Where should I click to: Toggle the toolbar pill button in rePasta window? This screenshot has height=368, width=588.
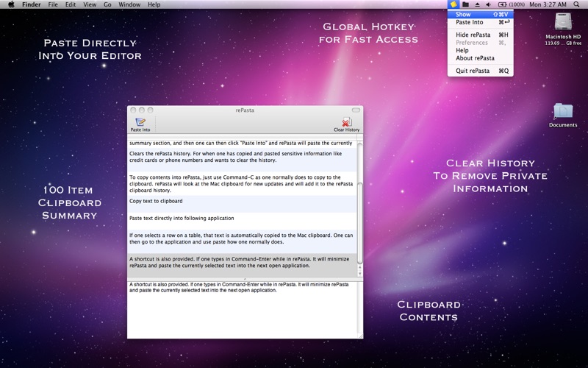tap(356, 110)
